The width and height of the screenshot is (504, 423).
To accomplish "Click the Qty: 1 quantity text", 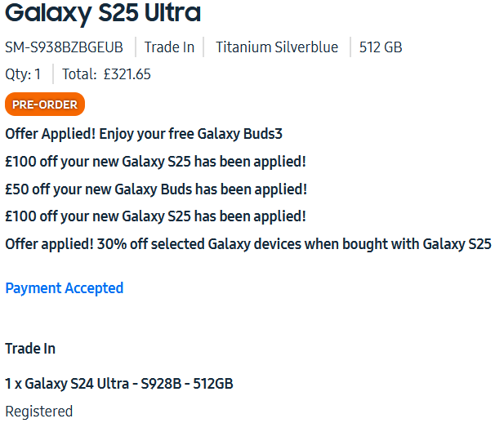I will [23, 75].
